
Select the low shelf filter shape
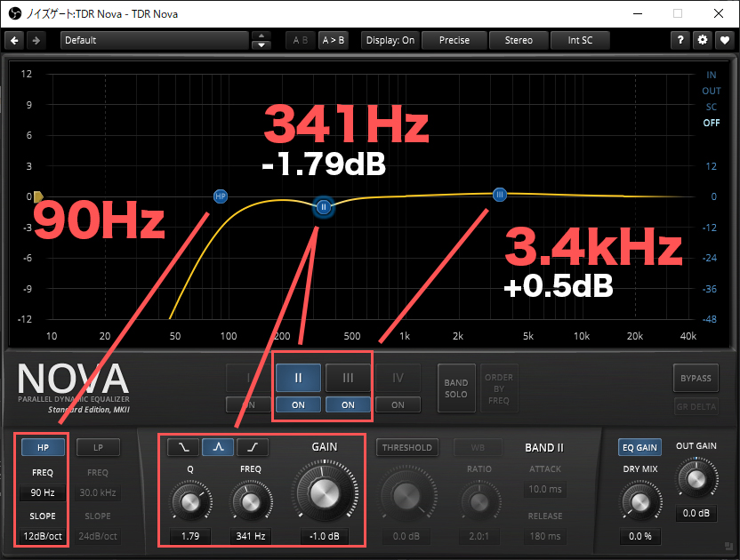[183, 447]
